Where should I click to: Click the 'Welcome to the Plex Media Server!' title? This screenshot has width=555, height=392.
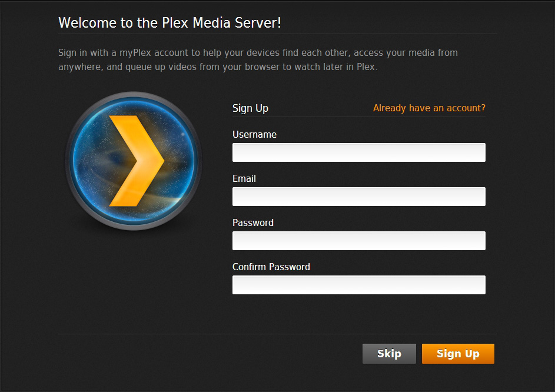coord(170,23)
